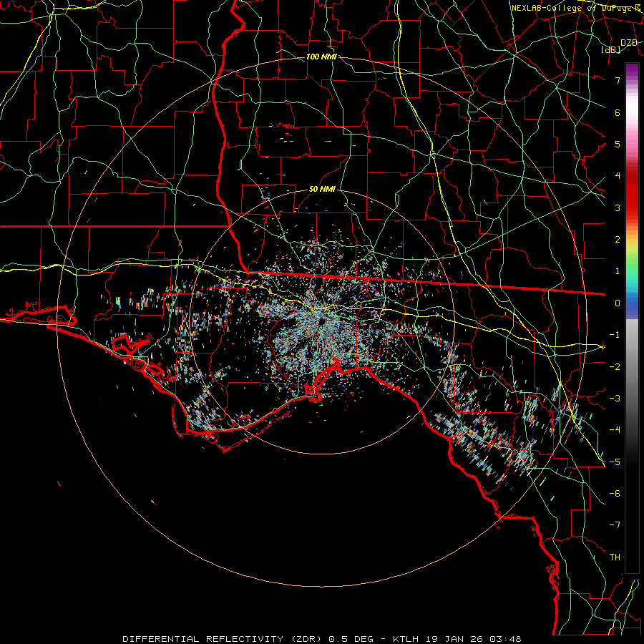Select the "7" value on the color scale
This screenshot has height=644, width=644.
618,80
